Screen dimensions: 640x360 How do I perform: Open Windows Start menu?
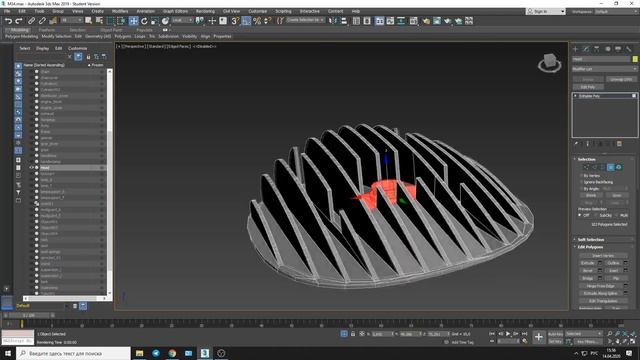point(8,353)
